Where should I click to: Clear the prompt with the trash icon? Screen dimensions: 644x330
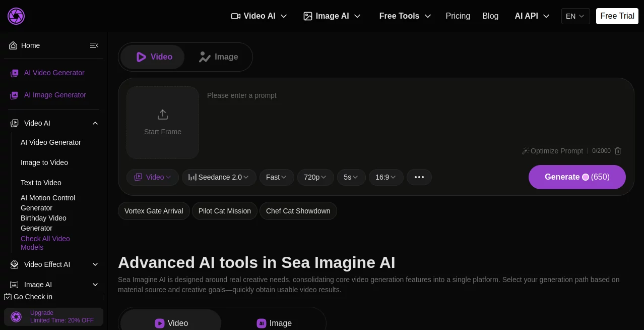pyautogui.click(x=618, y=151)
